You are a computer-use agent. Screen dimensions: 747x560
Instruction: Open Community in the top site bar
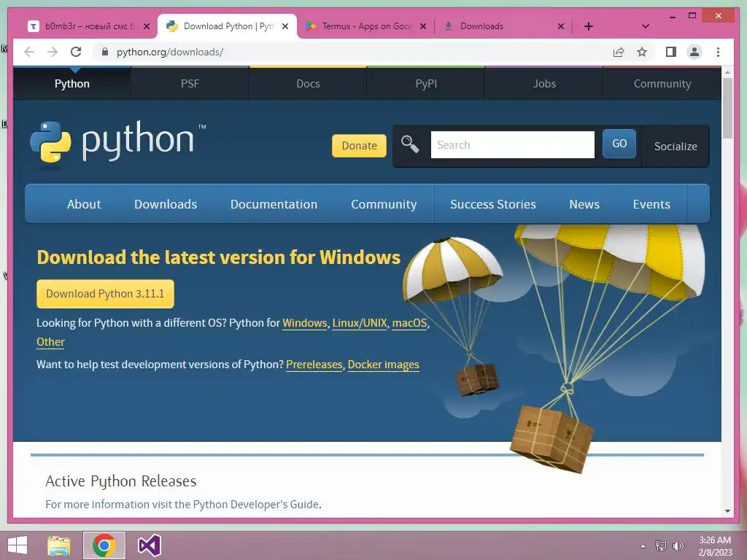point(662,84)
